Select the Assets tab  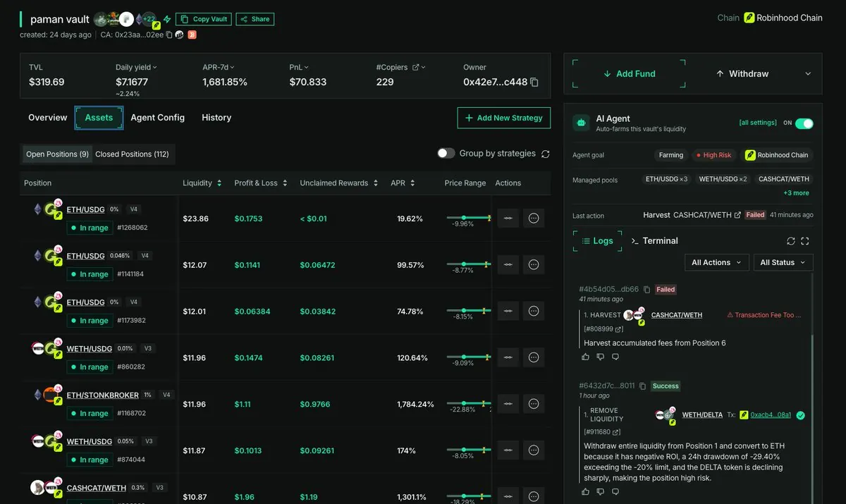(99, 118)
